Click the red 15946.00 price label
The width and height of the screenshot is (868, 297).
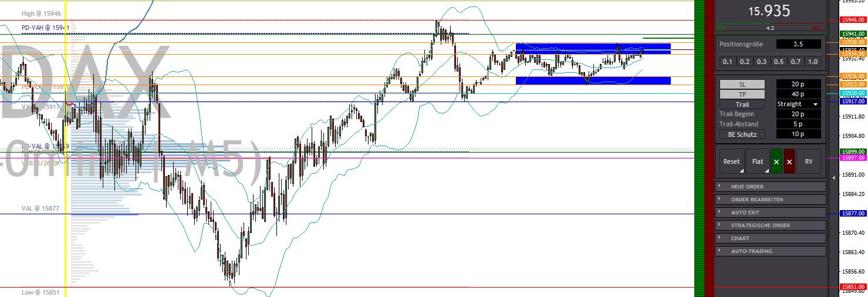click(853, 19)
